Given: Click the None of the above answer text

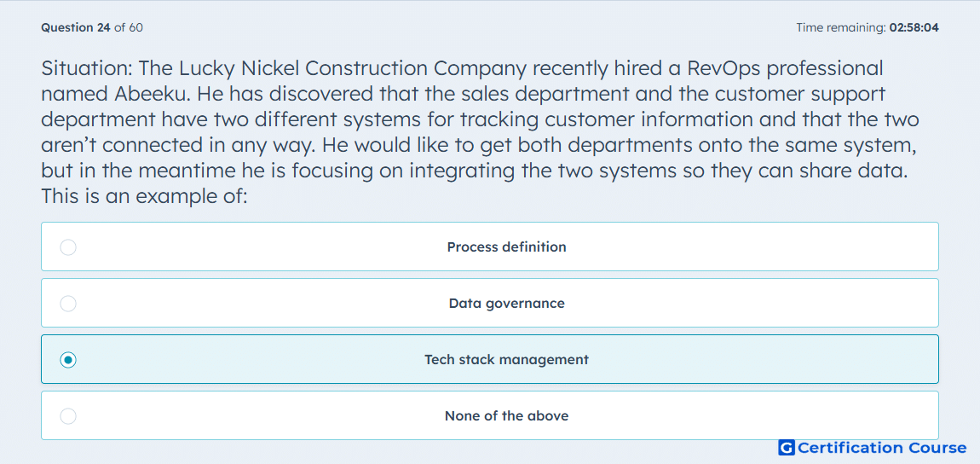Looking at the screenshot, I should point(506,416).
